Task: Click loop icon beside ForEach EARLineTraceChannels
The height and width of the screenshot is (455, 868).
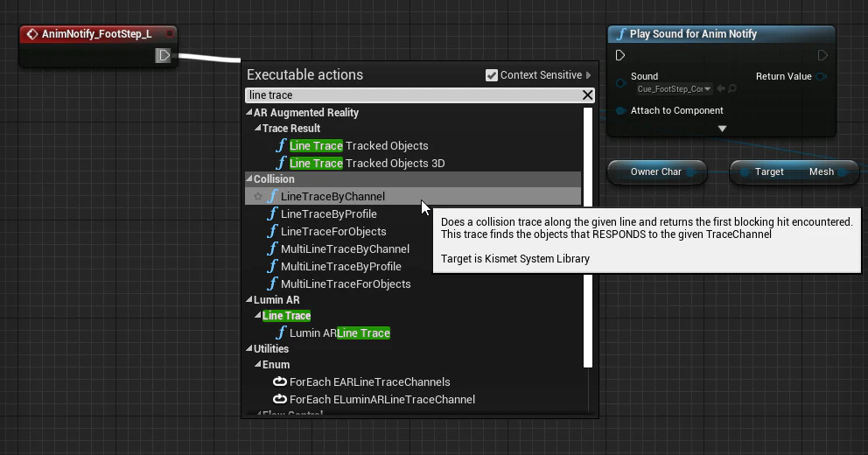Action: click(280, 381)
